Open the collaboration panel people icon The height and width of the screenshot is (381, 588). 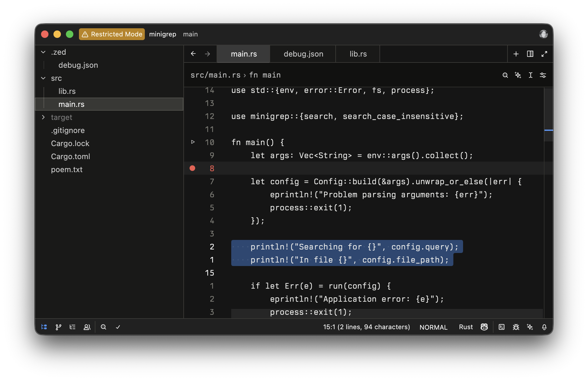pyautogui.click(x=87, y=327)
